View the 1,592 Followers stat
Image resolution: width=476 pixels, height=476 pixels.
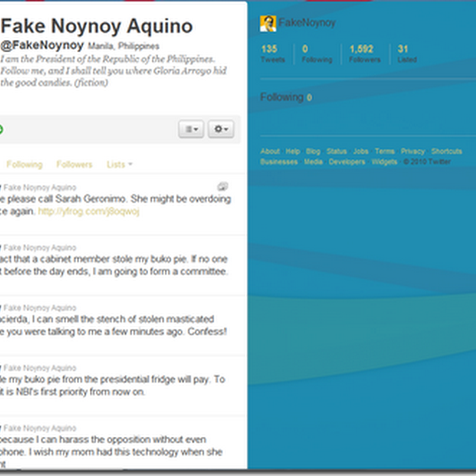(365, 54)
